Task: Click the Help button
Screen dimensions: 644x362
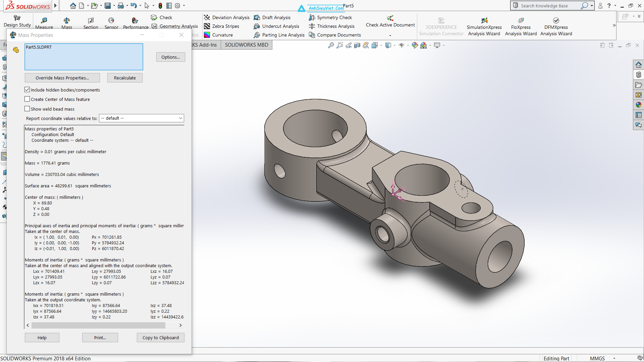Action: coord(42,338)
